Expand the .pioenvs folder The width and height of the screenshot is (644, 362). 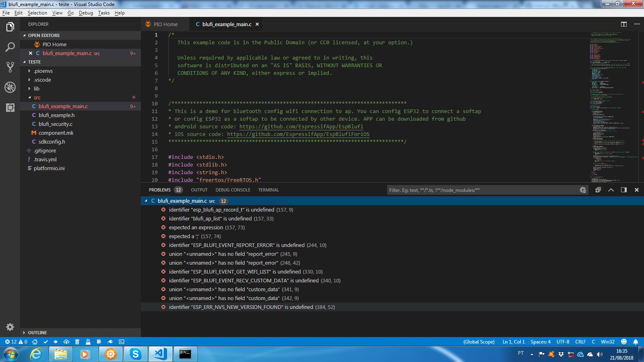click(x=80, y=71)
